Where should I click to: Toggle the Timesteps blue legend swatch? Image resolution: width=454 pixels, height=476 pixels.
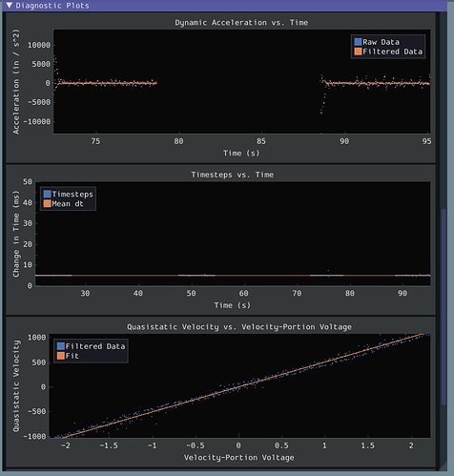48,194
